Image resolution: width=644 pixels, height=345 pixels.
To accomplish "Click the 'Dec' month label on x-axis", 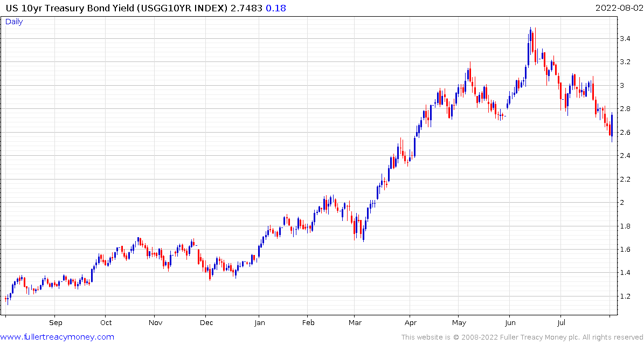I will click(x=206, y=322).
